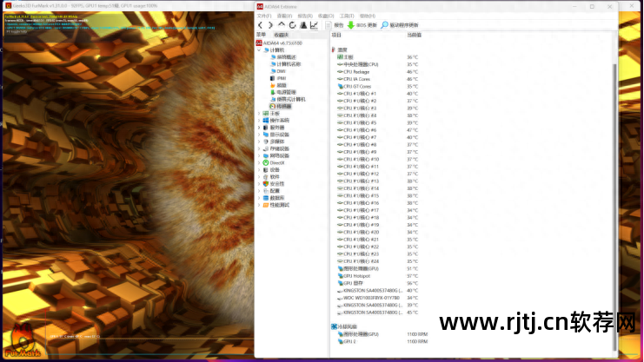The height and width of the screenshot is (362, 644).
Task: Go forward with the toolbar forward arrow
Action: click(270, 25)
